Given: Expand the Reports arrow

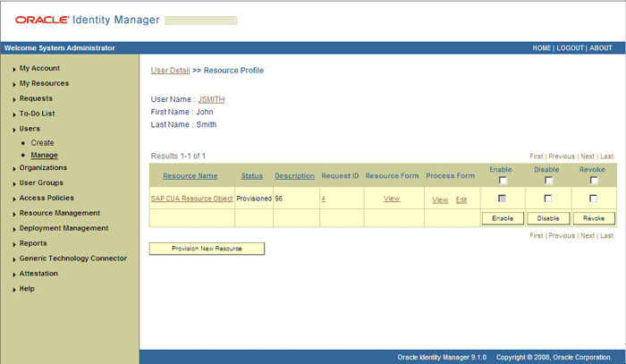Looking at the screenshot, I should tap(14, 245).
